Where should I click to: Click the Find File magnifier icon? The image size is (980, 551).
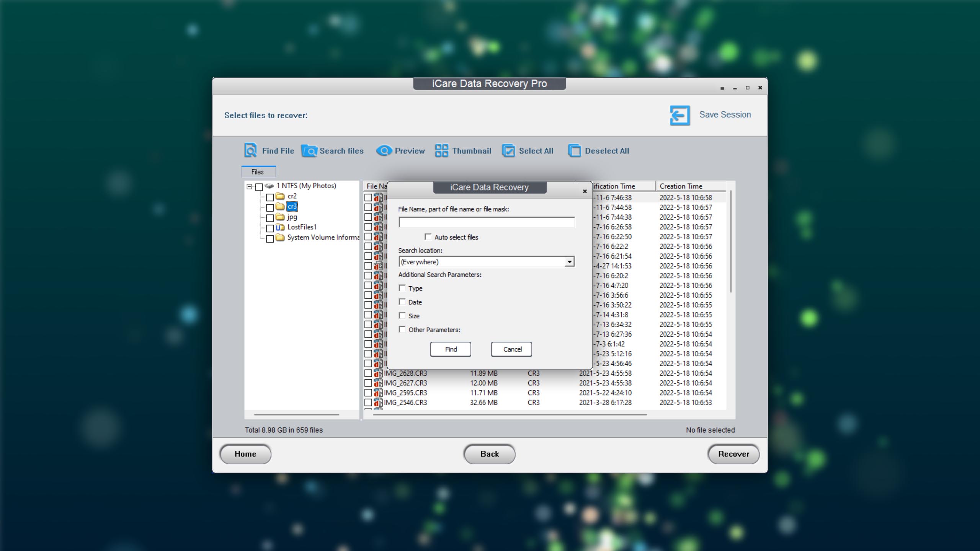(x=251, y=150)
